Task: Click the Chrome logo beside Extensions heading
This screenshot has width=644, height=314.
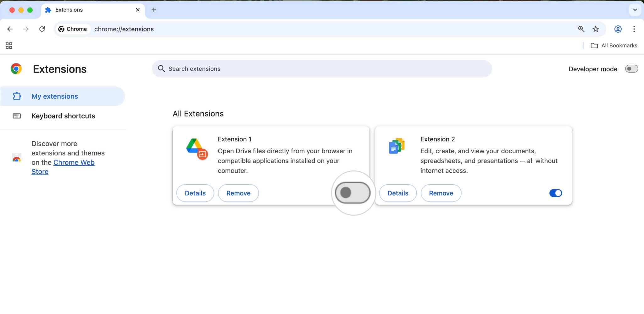Action: 16,69
